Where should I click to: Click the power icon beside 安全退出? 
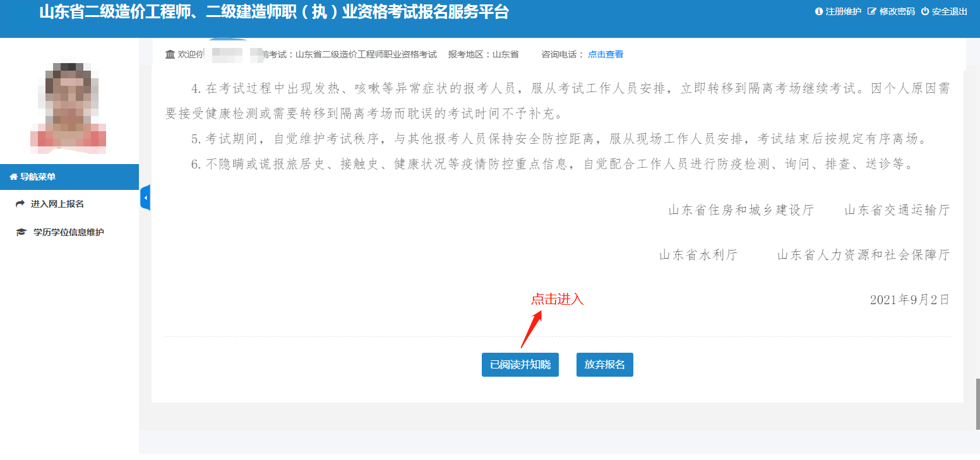(925, 11)
